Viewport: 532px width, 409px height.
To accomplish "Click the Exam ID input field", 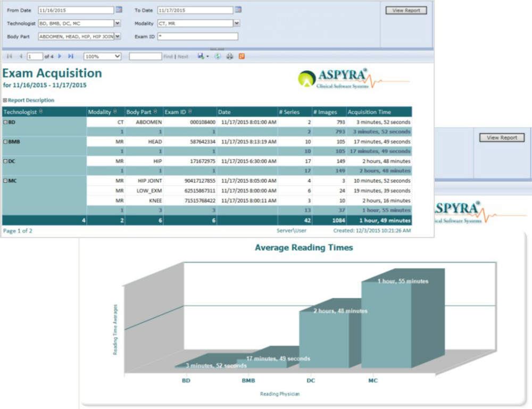I will (197, 37).
